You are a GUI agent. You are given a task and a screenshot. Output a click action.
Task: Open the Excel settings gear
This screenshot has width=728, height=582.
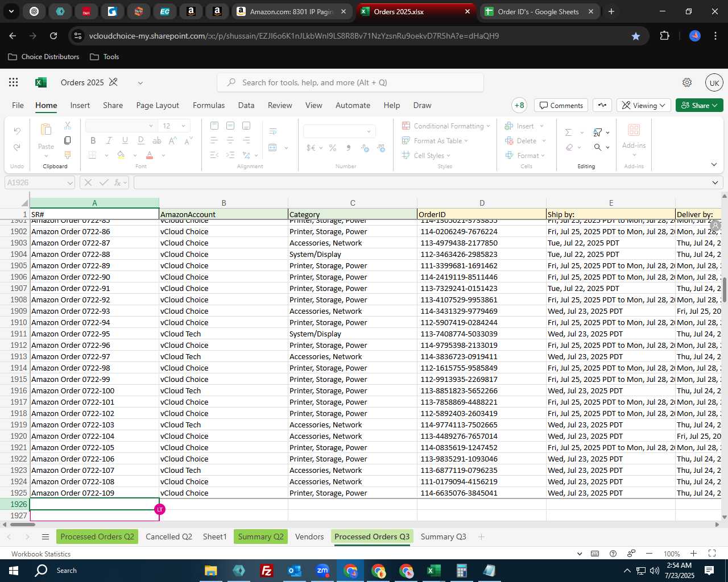pos(687,82)
